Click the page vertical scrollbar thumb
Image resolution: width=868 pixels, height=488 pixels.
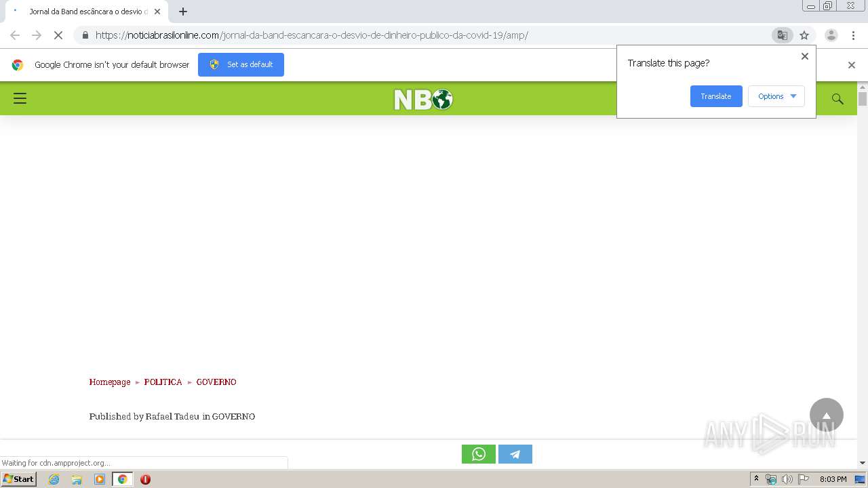(x=863, y=99)
